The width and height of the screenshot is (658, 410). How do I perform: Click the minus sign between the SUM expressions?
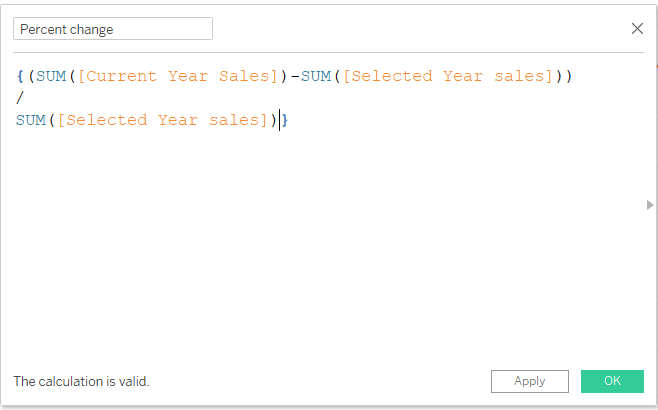pyautogui.click(x=295, y=76)
